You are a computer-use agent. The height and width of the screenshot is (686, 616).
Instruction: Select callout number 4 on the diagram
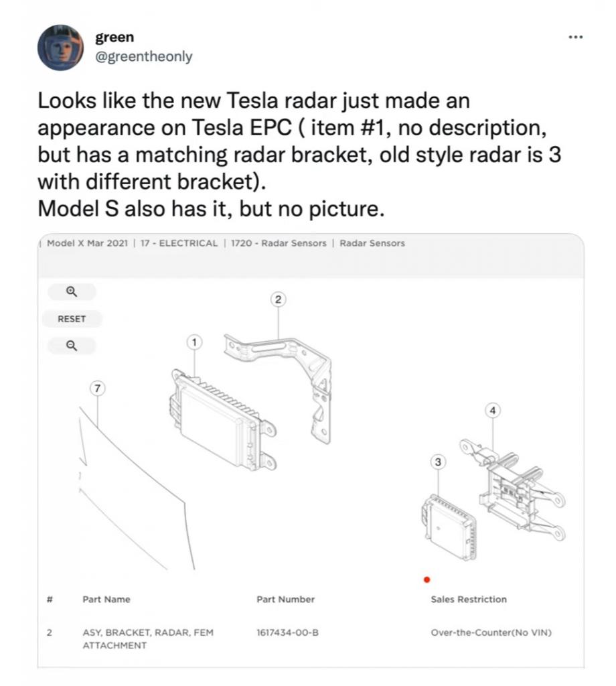point(493,410)
